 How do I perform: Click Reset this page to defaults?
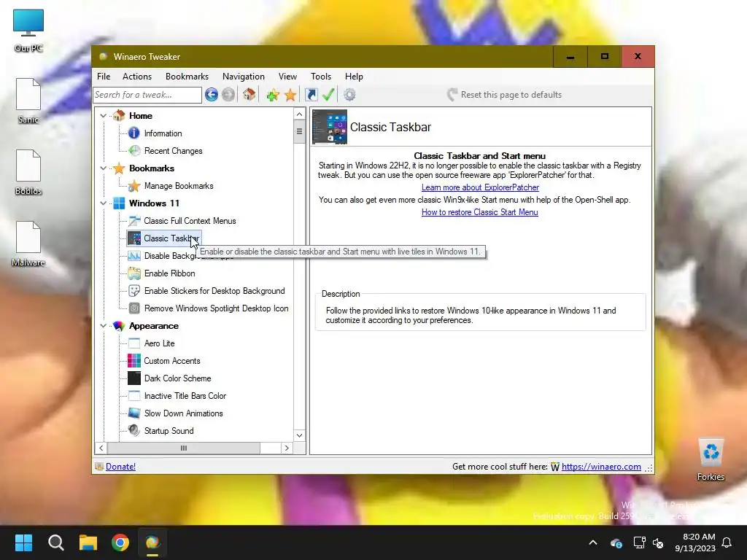coord(505,95)
